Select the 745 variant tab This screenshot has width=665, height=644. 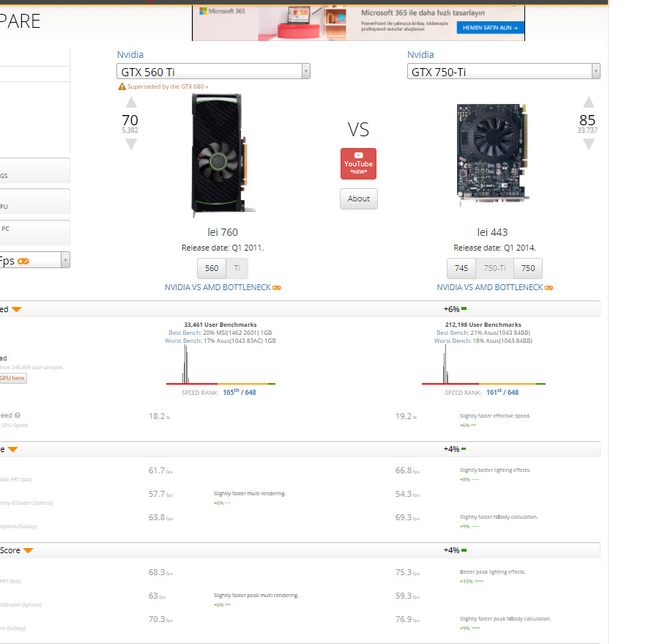pyautogui.click(x=461, y=268)
